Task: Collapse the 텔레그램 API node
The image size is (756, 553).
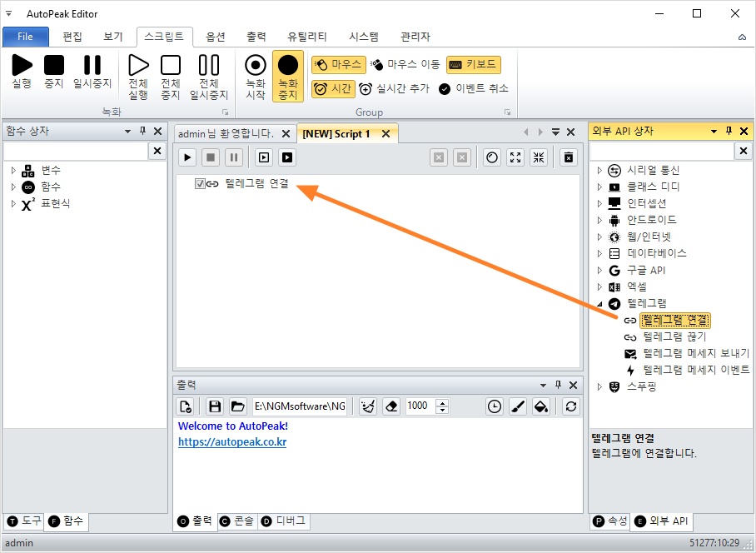Action: point(599,304)
